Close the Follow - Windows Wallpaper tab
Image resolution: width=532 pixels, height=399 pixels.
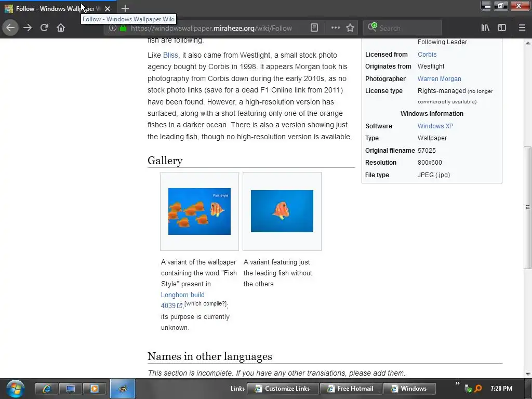[x=108, y=9]
